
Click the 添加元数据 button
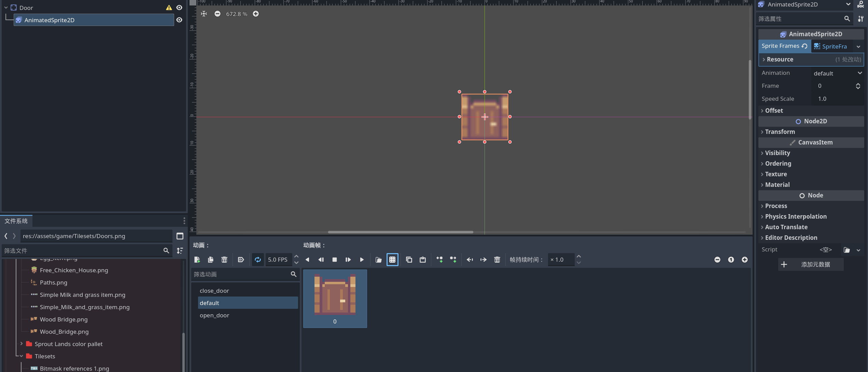point(811,264)
